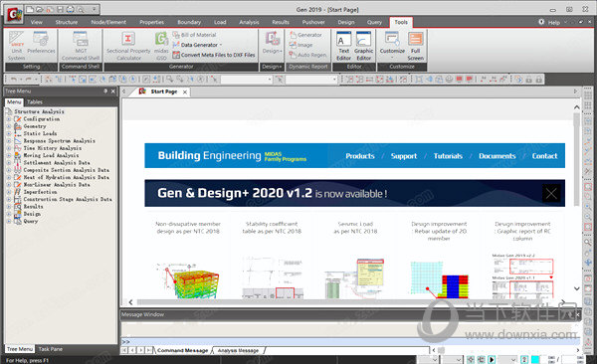This screenshot has height=364, width=597.
Task: Close the Start Page tab
Action: tap(185, 92)
